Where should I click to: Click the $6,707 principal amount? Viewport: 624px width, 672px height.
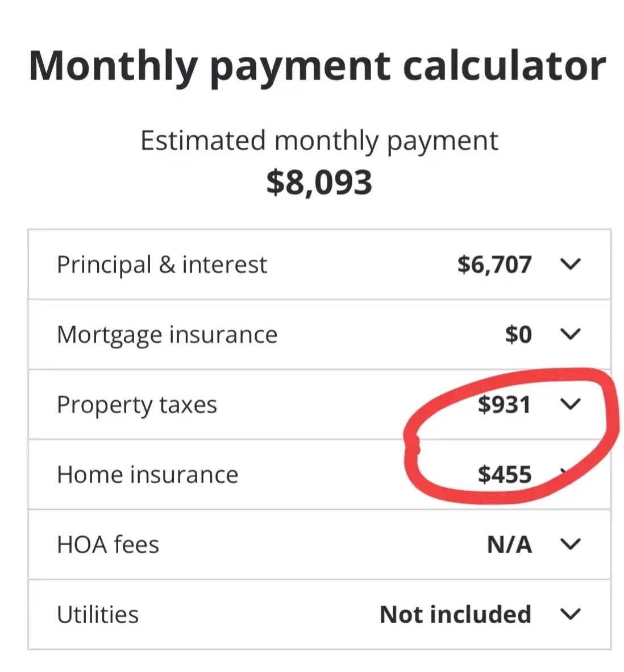tap(494, 264)
